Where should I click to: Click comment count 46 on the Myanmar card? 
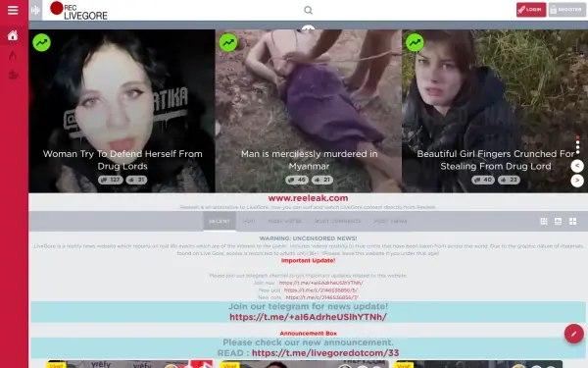tap(297, 180)
